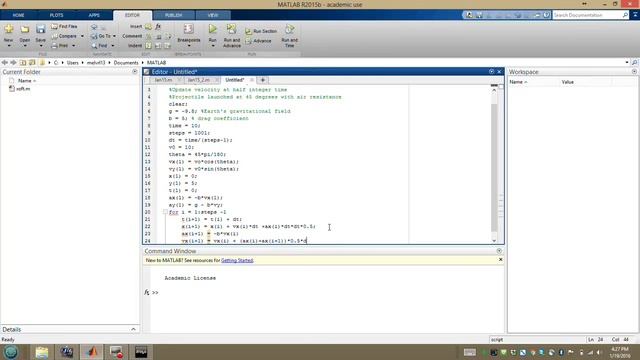640x360 pixels.
Task: Open Find in the Navigate group
Action: [99, 46]
